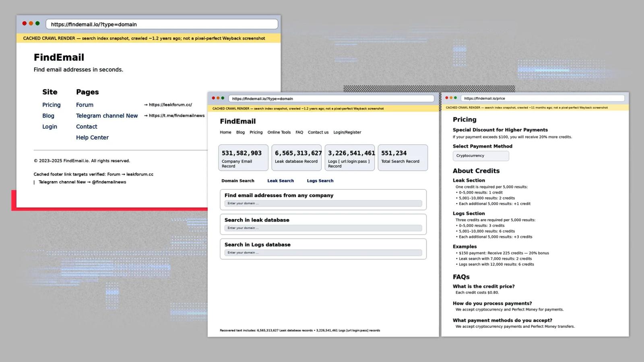Click the green dot of pricing window
Image resolution: width=644 pixels, height=362 pixels.
point(455,98)
